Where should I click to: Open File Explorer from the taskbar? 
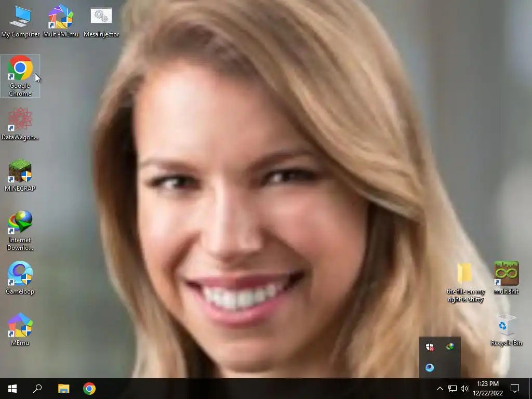point(63,389)
